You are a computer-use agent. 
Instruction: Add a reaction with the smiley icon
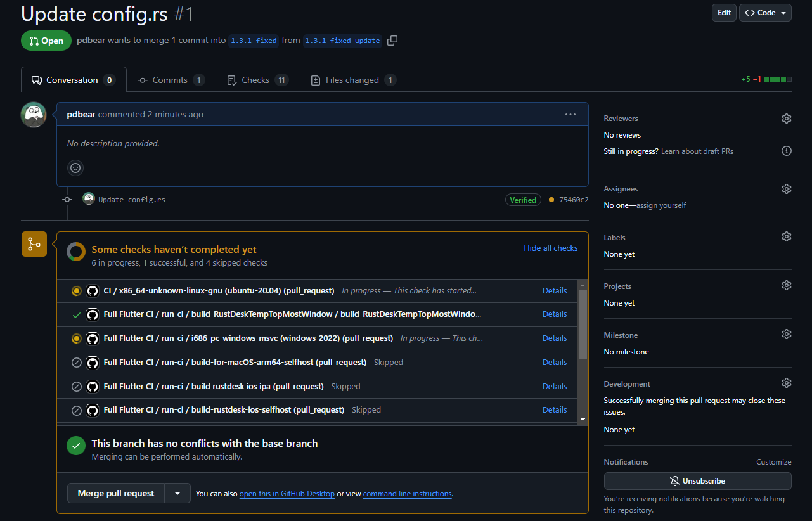pyautogui.click(x=75, y=168)
